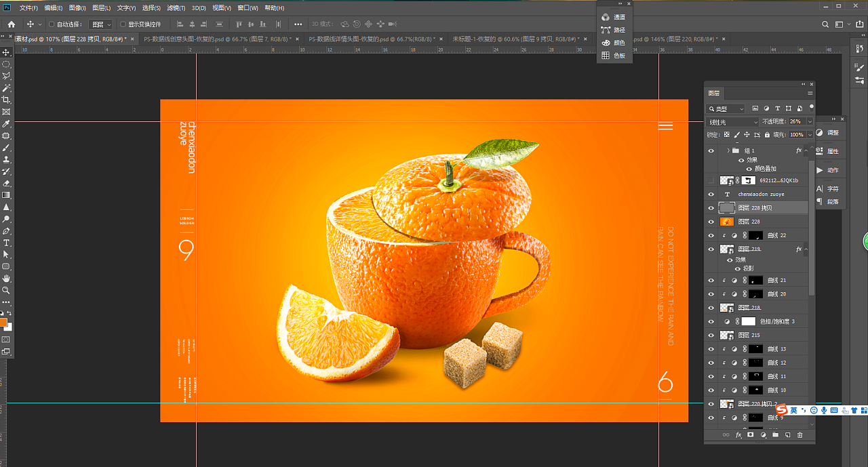Open the 滤镜(T) menu

pos(176,8)
